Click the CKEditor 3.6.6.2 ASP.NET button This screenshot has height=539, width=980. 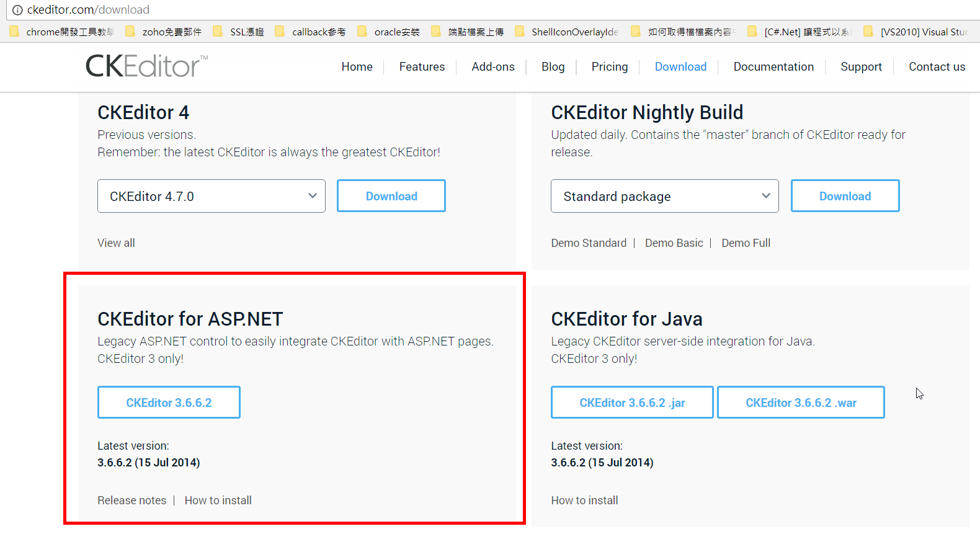(169, 403)
